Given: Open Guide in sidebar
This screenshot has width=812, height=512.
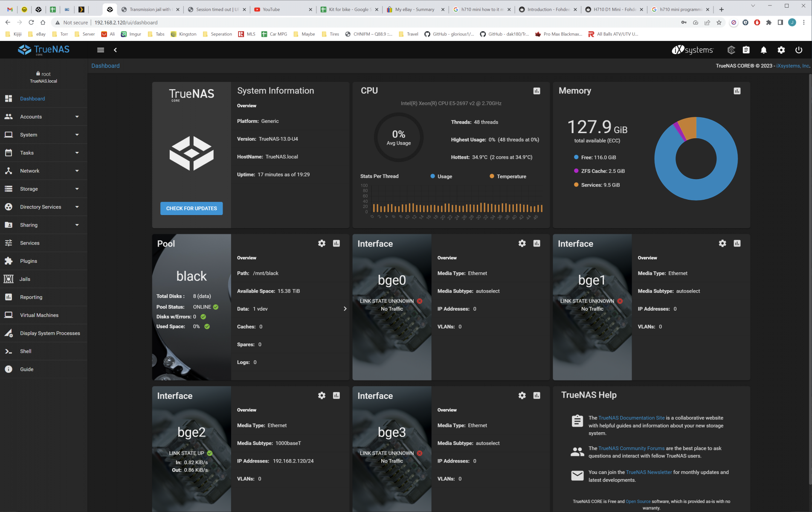Looking at the screenshot, I should point(43,369).
